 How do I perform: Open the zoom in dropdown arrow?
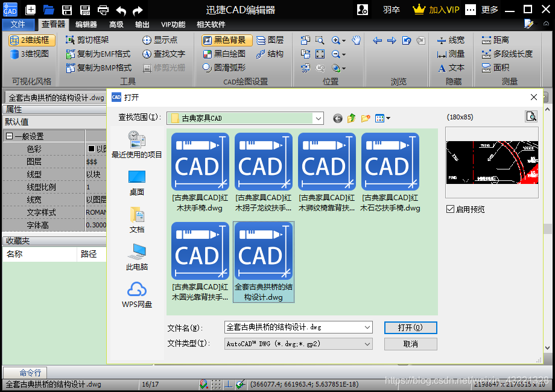point(344,40)
